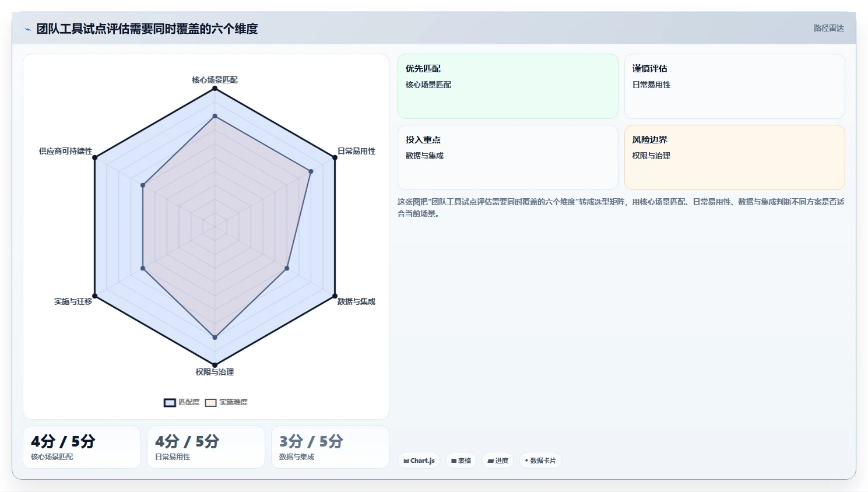Click the header icon beside the title
Viewport: 868px width, 492px height.
[27, 29]
